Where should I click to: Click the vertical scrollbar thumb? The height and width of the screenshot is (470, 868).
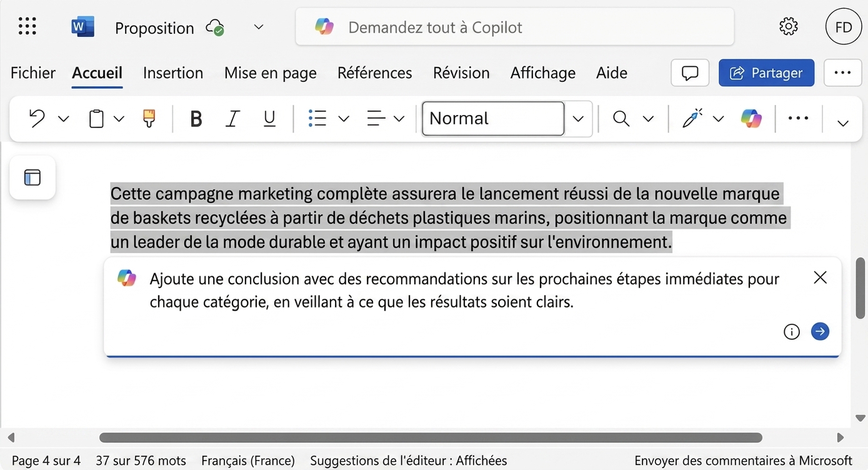click(860, 287)
